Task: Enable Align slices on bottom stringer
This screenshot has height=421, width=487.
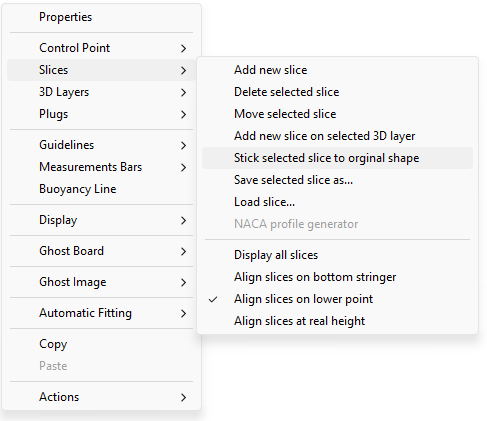Action: [337, 277]
